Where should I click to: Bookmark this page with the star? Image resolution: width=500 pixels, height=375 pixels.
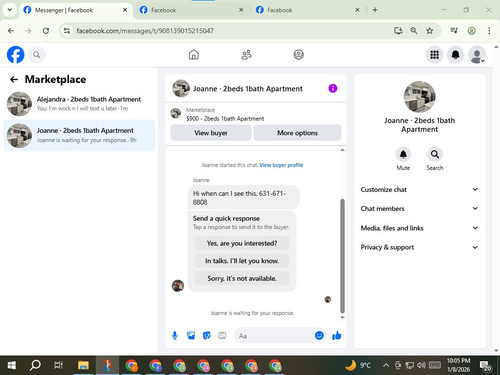coord(430,31)
